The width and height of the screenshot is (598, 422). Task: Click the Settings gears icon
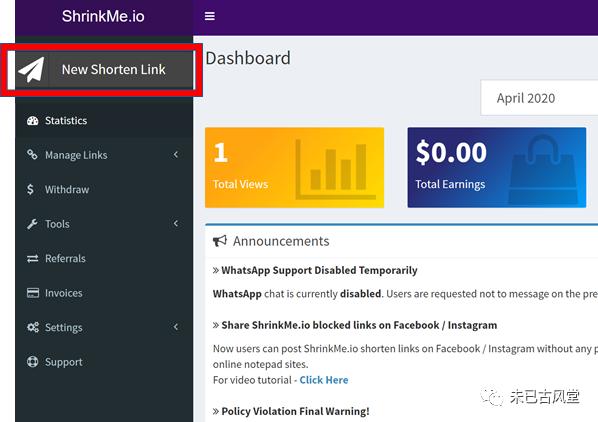[33, 327]
